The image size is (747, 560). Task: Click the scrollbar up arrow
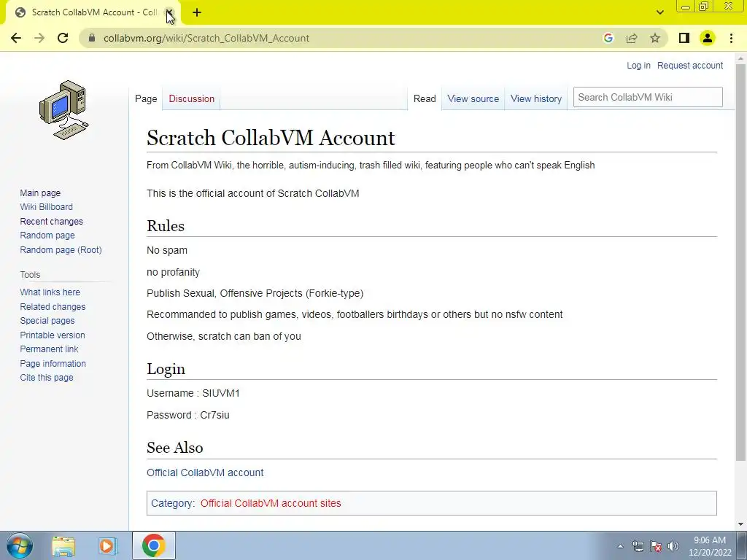coord(740,58)
